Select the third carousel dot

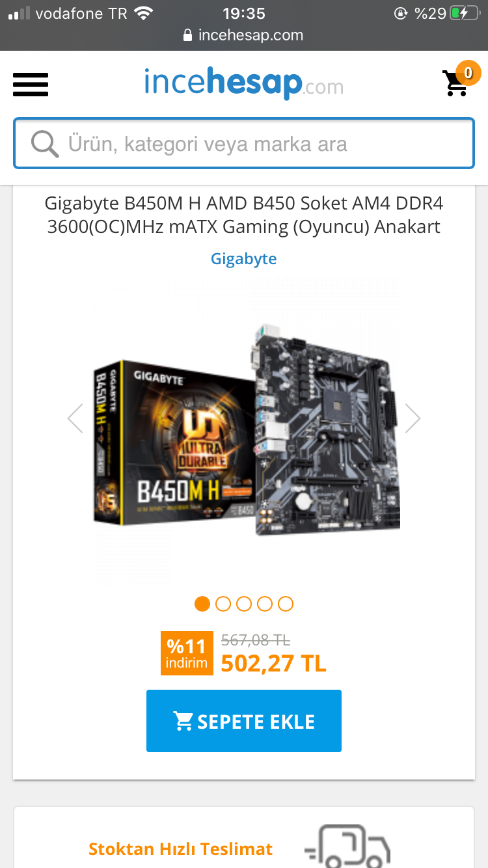[x=244, y=604]
